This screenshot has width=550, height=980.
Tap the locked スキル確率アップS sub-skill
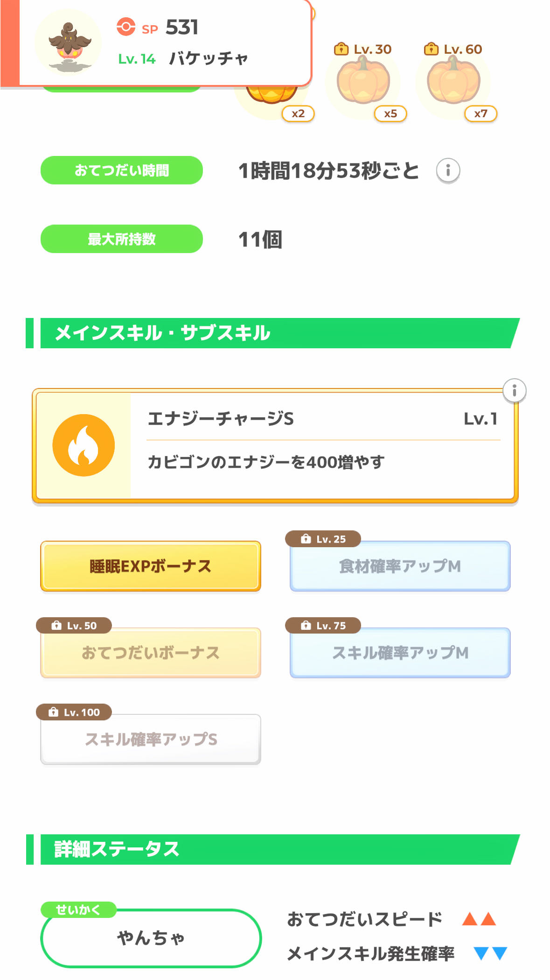pyautogui.click(x=150, y=739)
